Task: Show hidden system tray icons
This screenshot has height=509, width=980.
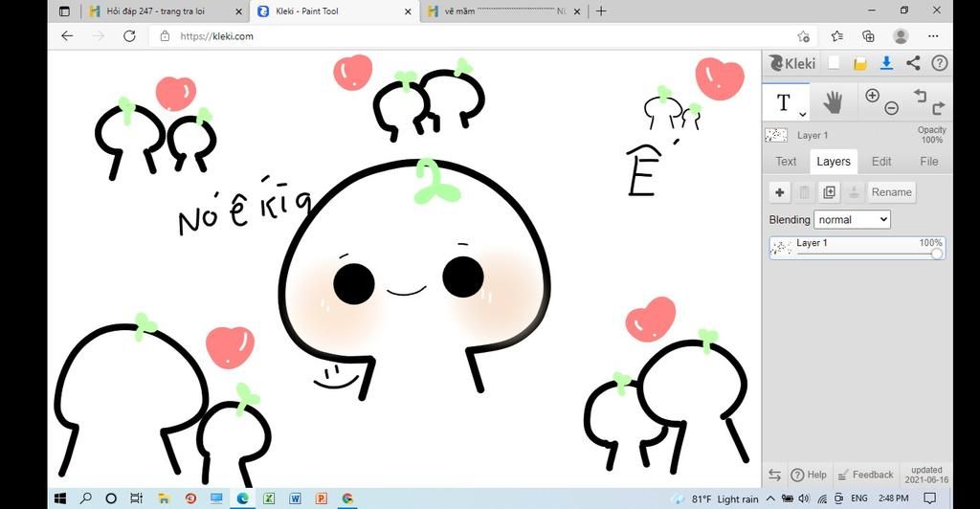Action: point(770,498)
